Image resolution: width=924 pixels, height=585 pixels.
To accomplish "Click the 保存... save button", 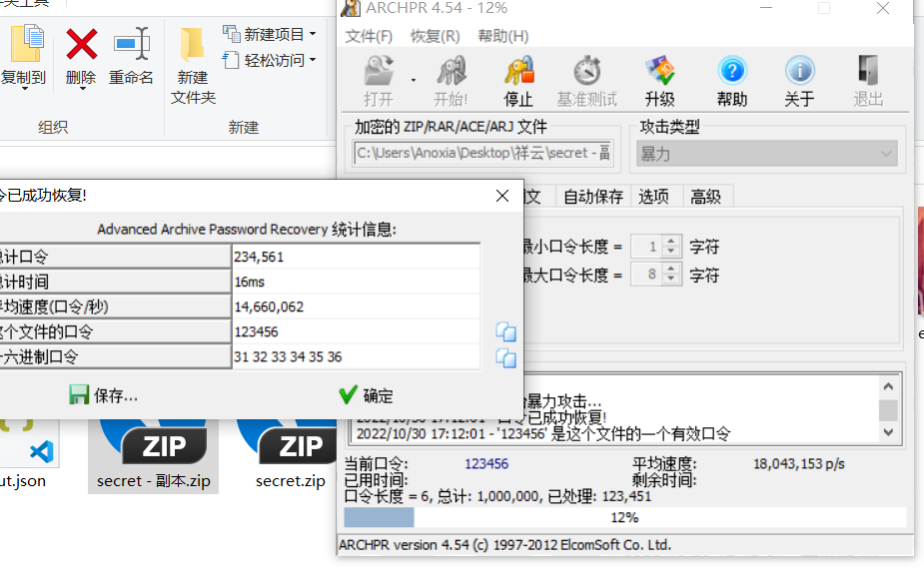I will pos(104,395).
